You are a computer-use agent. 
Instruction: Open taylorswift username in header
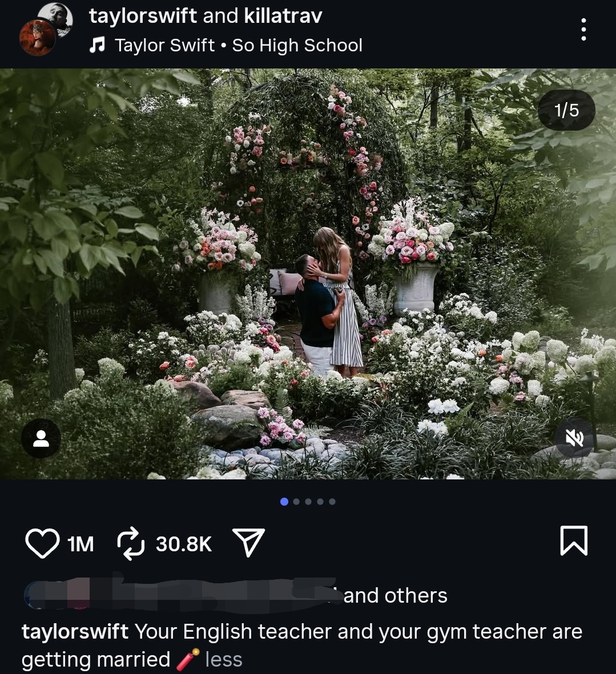point(143,16)
